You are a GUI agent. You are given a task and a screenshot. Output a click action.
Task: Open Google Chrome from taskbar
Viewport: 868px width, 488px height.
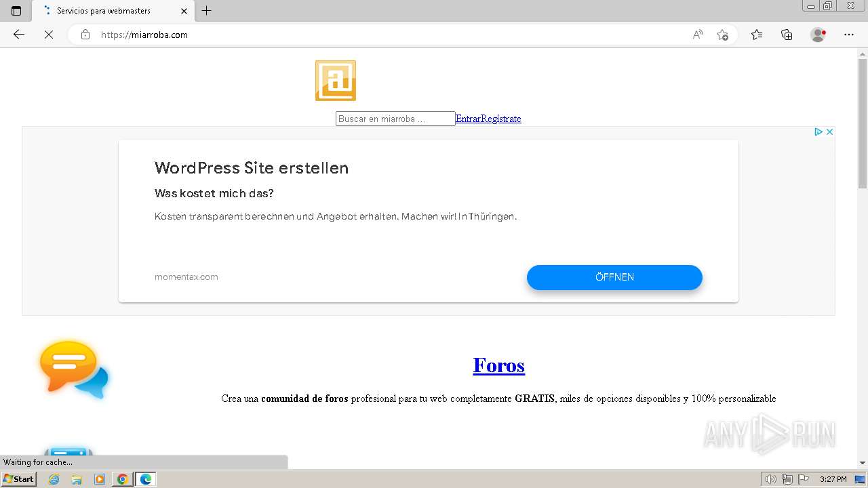coord(123,479)
